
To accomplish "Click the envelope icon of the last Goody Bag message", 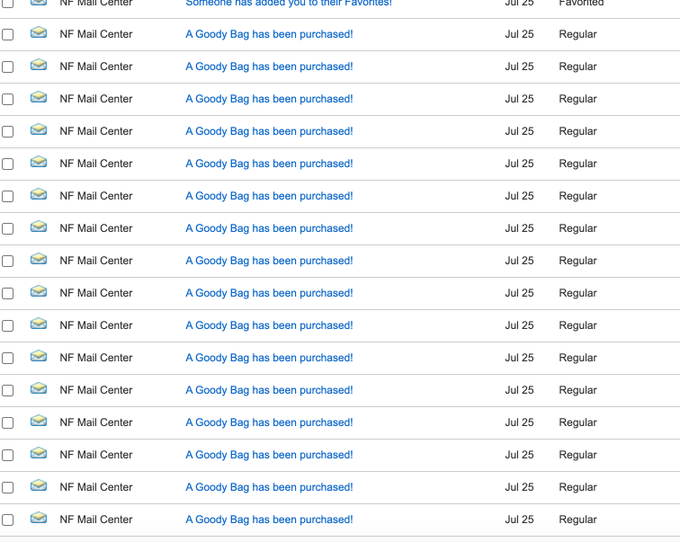I will [39, 518].
